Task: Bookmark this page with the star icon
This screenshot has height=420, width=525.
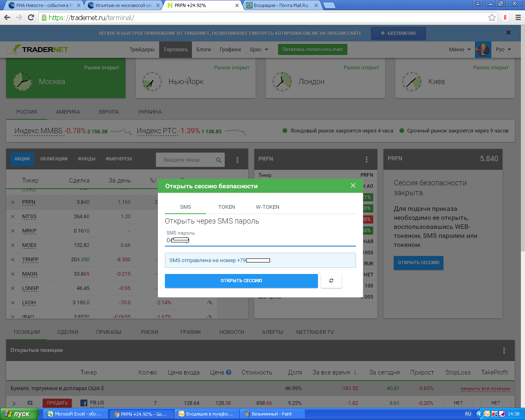Action: coord(492,17)
